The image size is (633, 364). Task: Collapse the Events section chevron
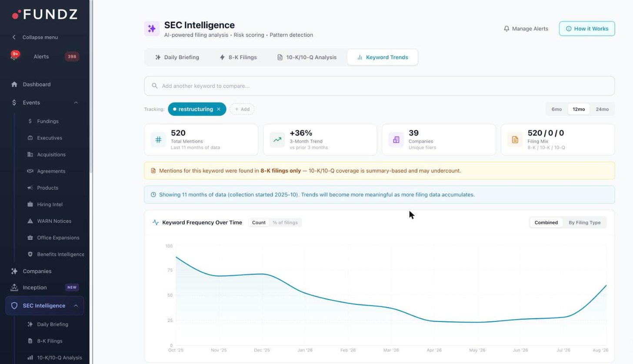click(x=76, y=103)
